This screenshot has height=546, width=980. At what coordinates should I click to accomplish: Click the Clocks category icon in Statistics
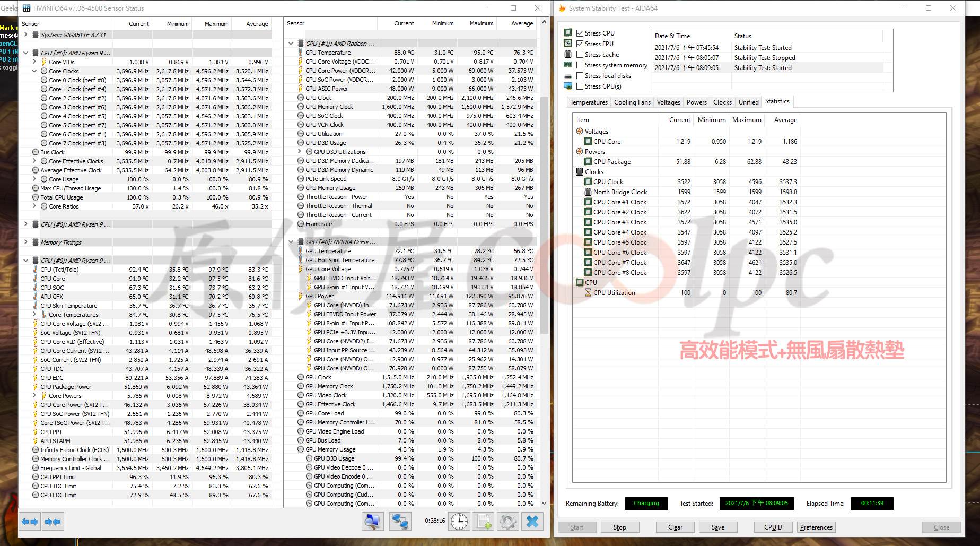click(580, 171)
